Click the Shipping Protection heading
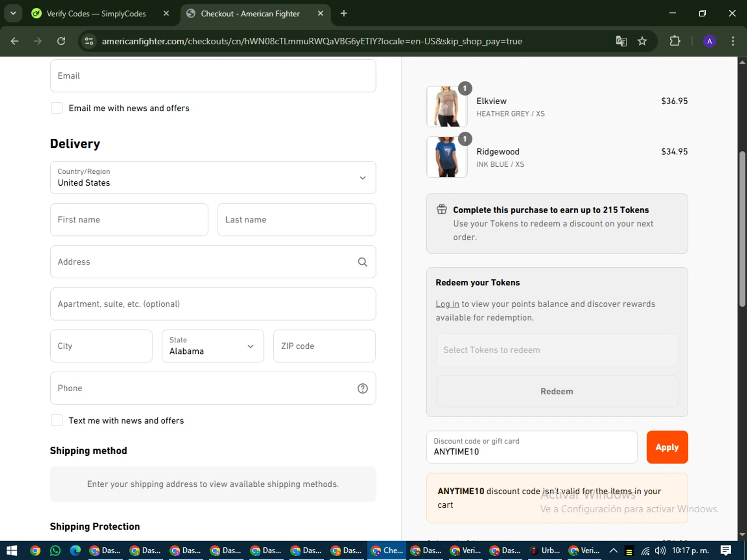Image resolution: width=747 pixels, height=560 pixels. [x=95, y=527]
